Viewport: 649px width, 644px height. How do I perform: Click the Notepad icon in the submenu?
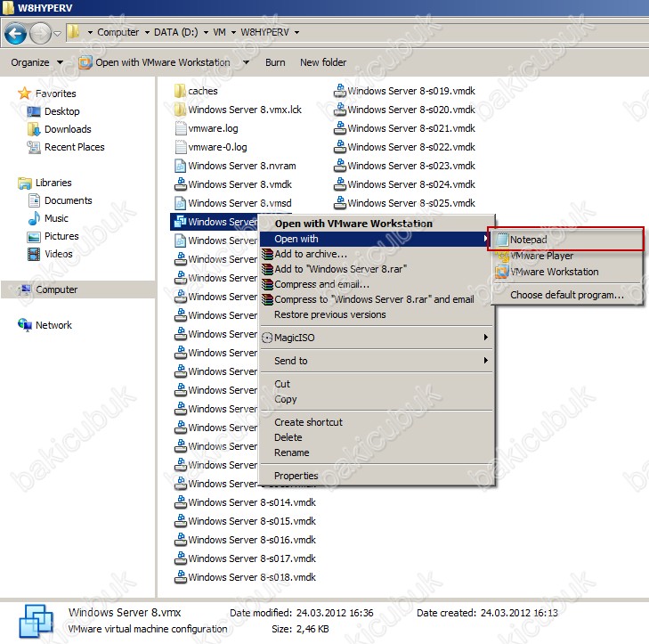tap(502, 240)
